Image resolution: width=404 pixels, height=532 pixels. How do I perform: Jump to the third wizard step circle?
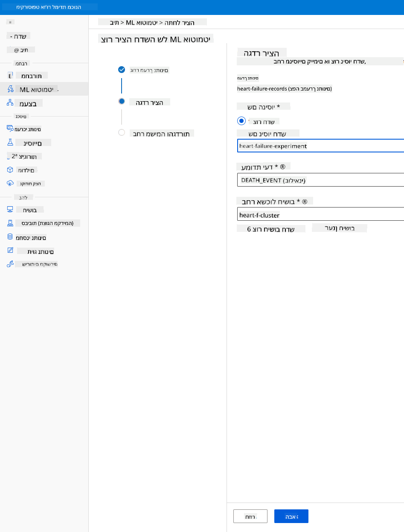point(122,132)
